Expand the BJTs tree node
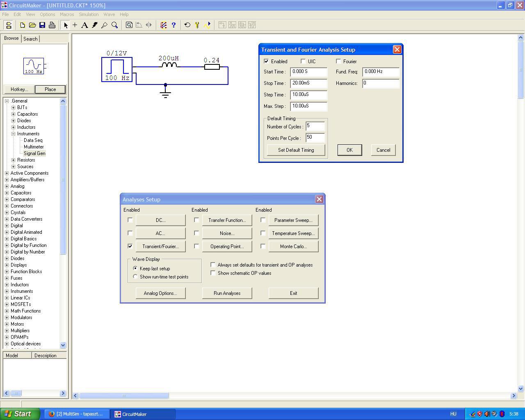This screenshot has width=525, height=420. 14,107
